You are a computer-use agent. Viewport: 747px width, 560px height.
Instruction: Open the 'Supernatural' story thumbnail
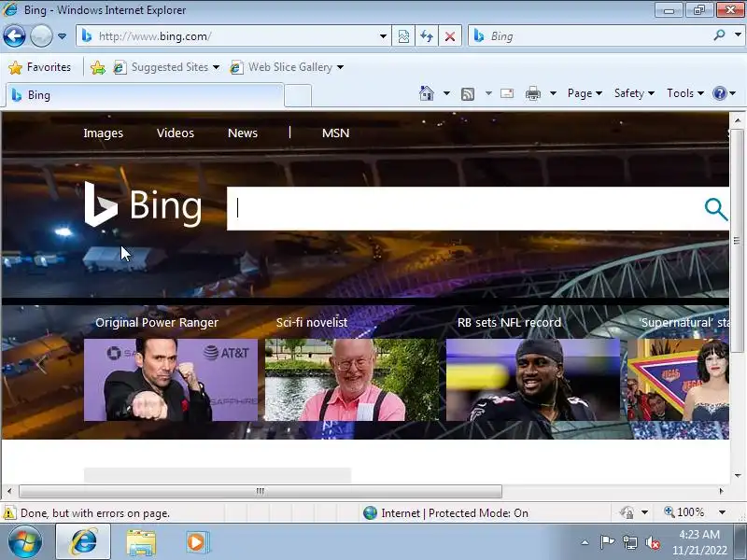coord(678,380)
